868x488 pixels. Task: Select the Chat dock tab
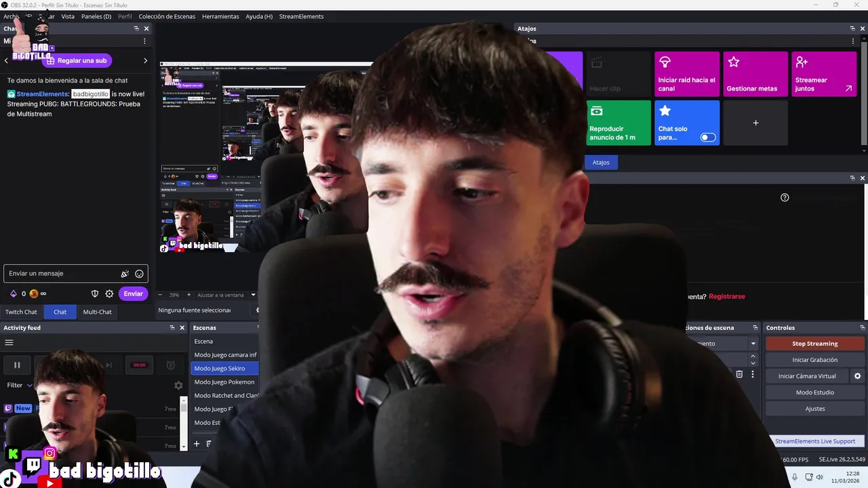coord(60,312)
